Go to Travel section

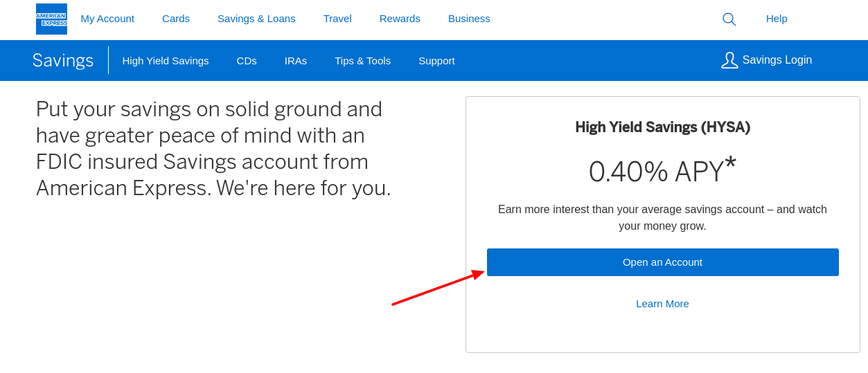tap(337, 19)
